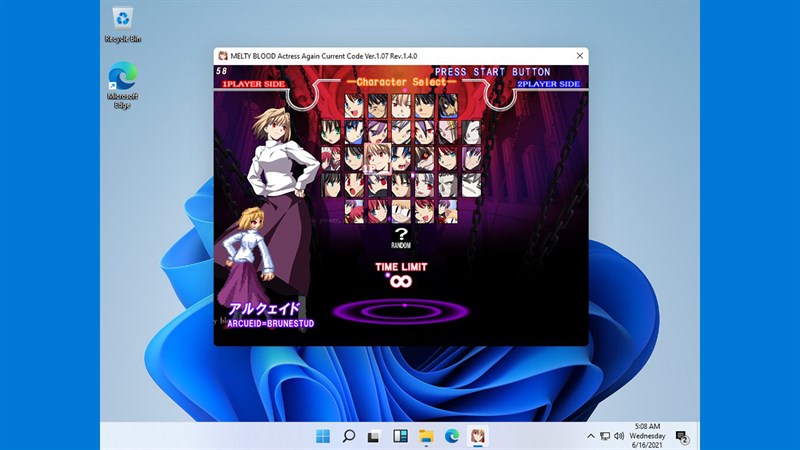Choose the grayscale gruff bearded man portrait
The width and height of the screenshot is (800, 450).
(x=448, y=185)
